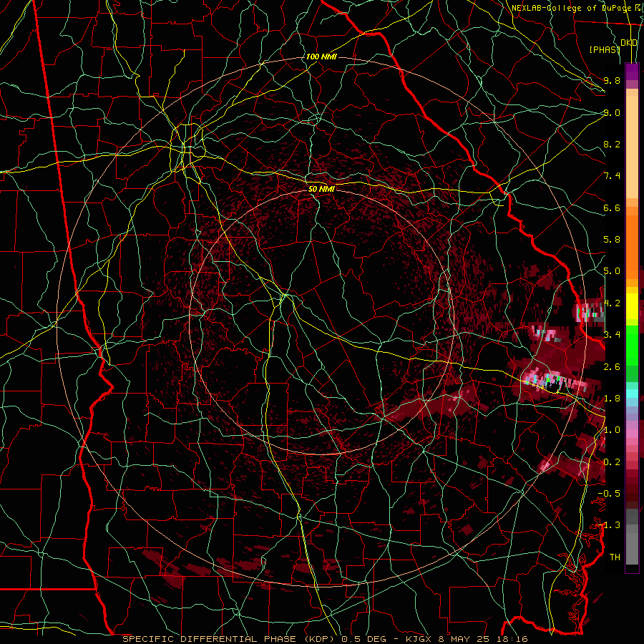Select the pink band of the color bar
Viewport: 644px width, 644px height.
[x=632, y=434]
